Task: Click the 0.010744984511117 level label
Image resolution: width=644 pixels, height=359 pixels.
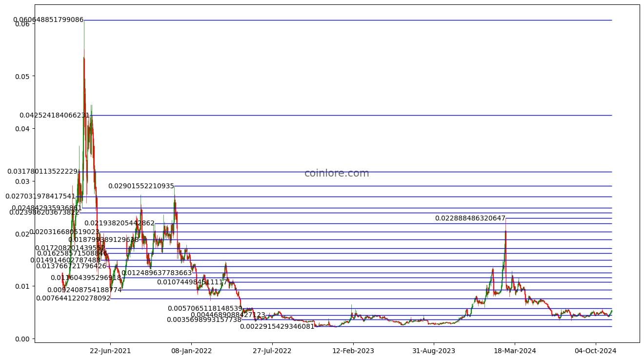Action: pyautogui.click(x=192, y=282)
